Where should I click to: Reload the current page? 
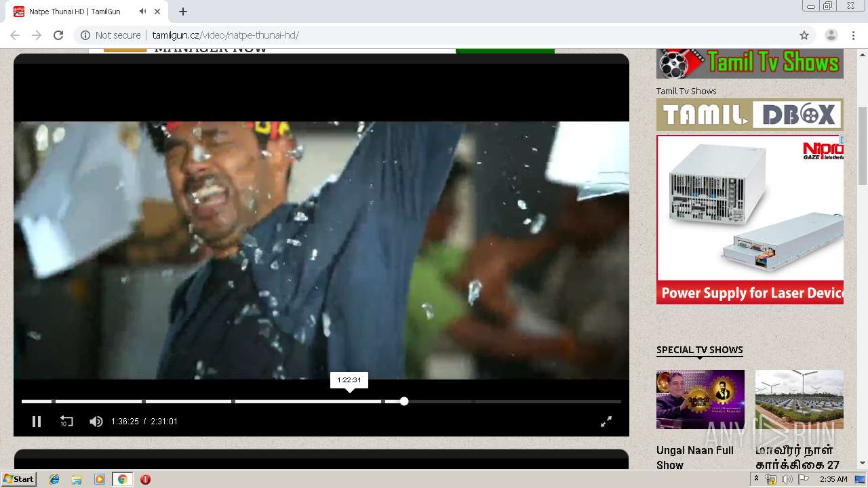(x=58, y=35)
